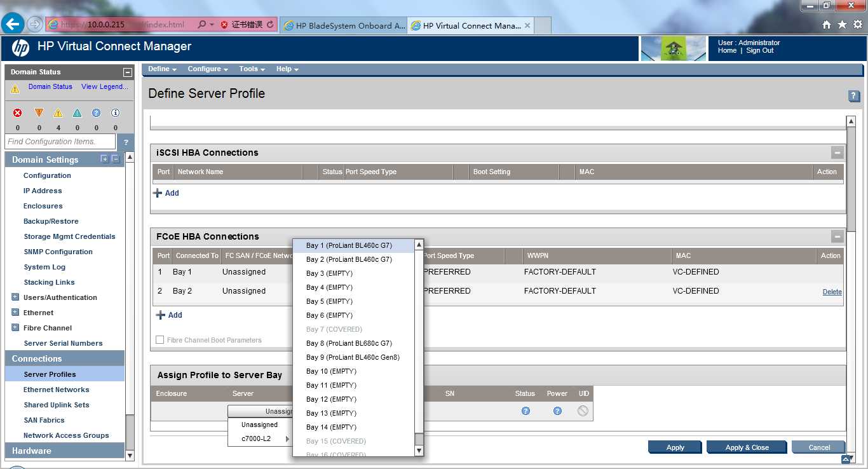Click the Power question mark icon in server bay row
This screenshot has height=469, width=868.
(557, 411)
